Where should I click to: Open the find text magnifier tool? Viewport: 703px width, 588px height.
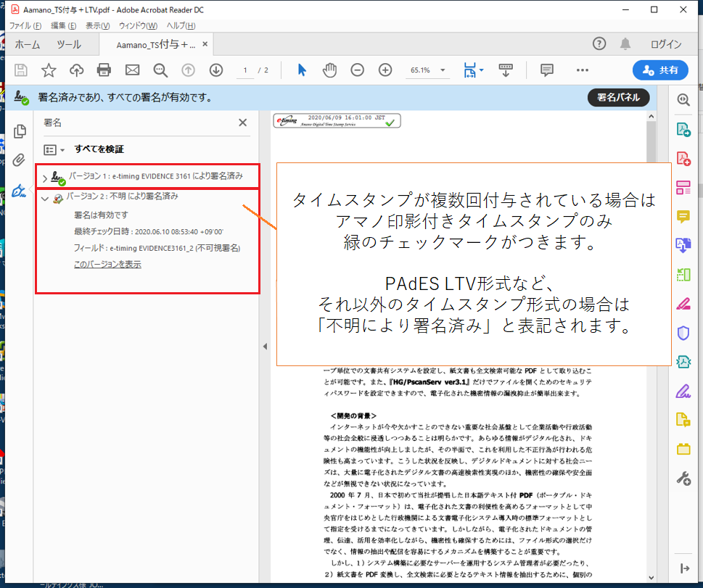pos(160,70)
